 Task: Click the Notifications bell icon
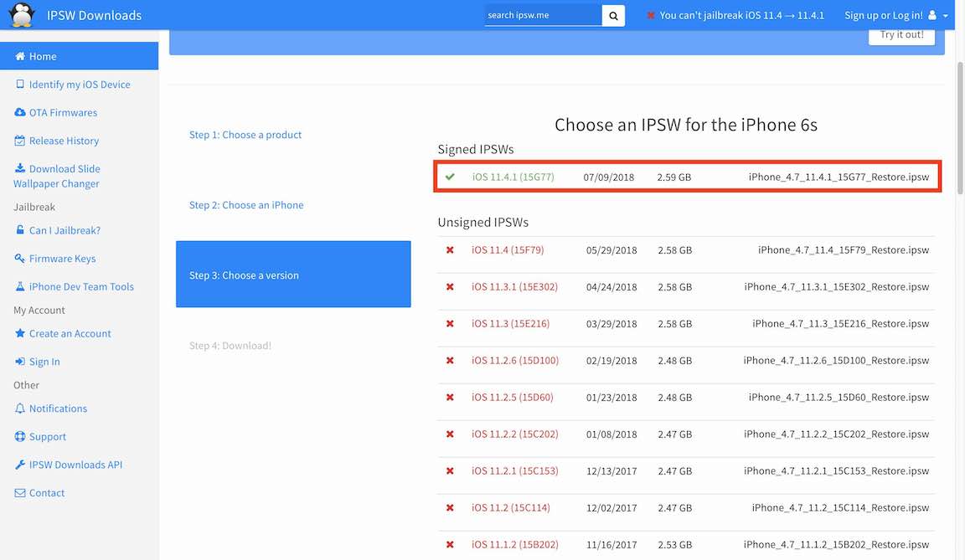tap(20, 408)
